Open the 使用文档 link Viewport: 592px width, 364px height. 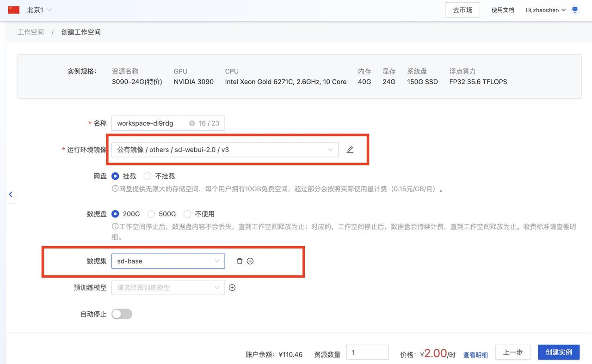(503, 10)
